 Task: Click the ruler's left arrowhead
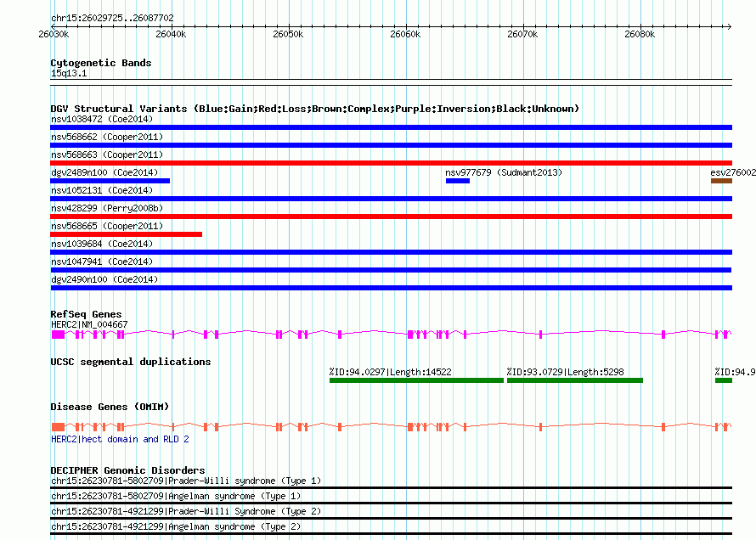pos(54,26)
